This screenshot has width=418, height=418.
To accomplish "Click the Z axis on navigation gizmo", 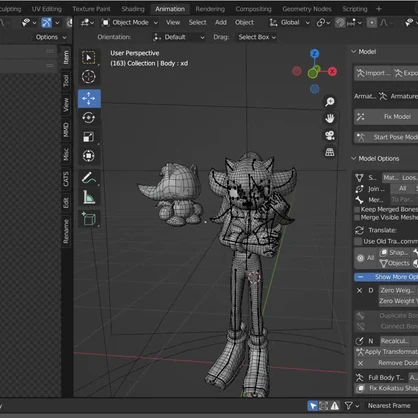I will pyautogui.click(x=314, y=54).
